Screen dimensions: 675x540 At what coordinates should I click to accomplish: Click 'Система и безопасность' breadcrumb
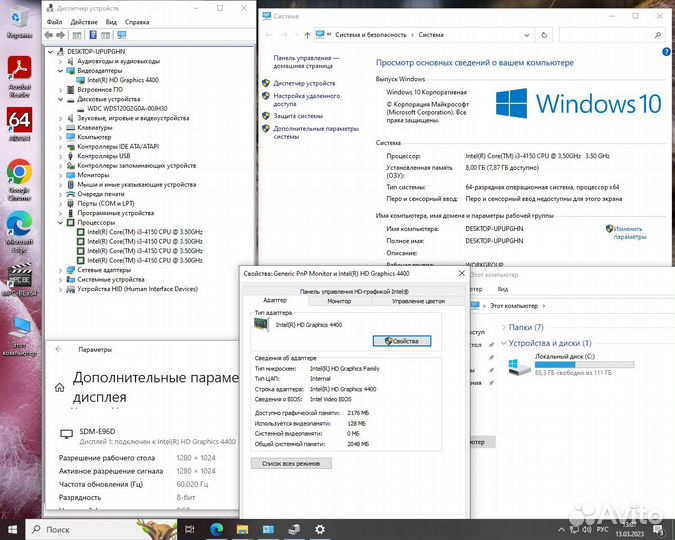(x=371, y=35)
